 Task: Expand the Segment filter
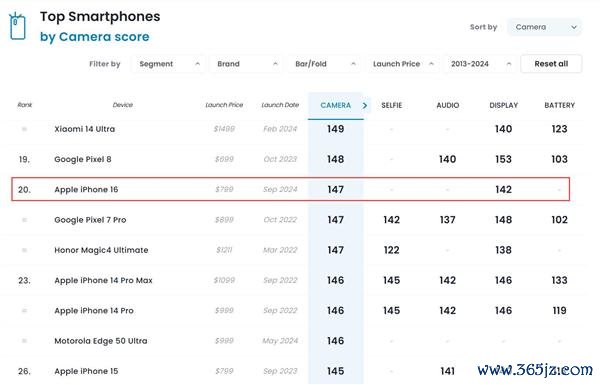[169, 64]
